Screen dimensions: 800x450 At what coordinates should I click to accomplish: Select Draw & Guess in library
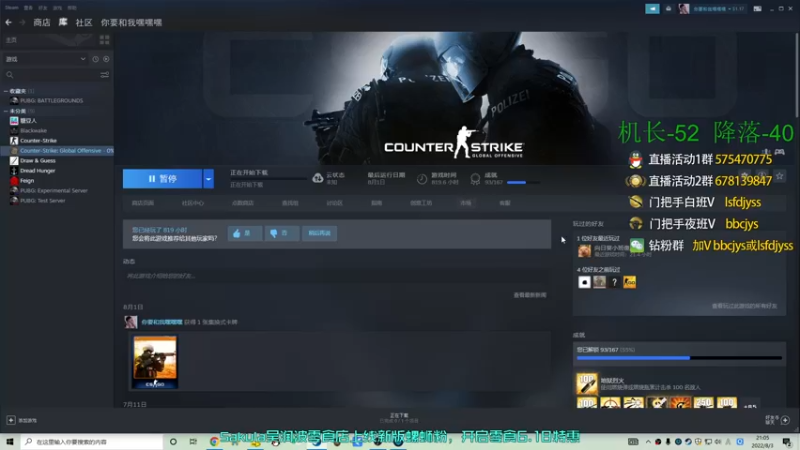(x=38, y=161)
